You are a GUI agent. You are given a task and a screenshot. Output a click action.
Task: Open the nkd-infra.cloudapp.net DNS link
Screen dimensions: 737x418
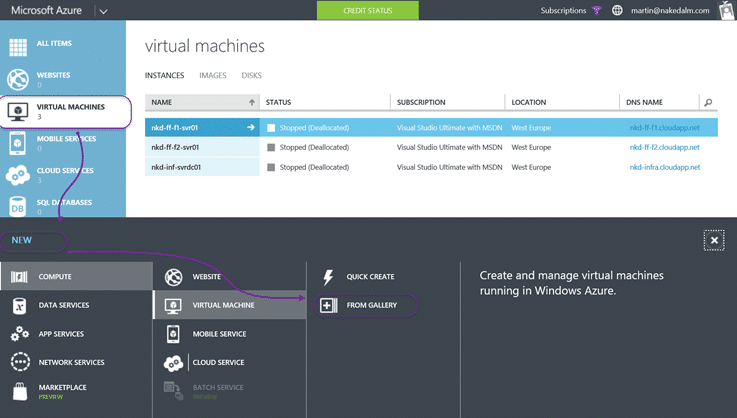pos(665,167)
